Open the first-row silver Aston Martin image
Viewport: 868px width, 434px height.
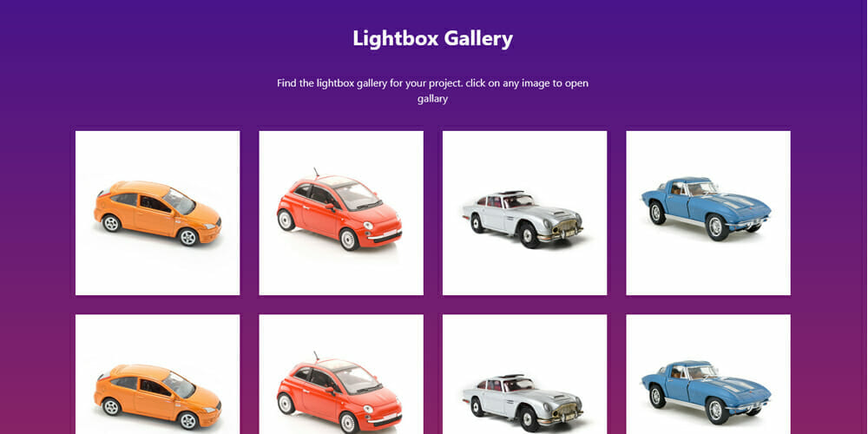525,214
